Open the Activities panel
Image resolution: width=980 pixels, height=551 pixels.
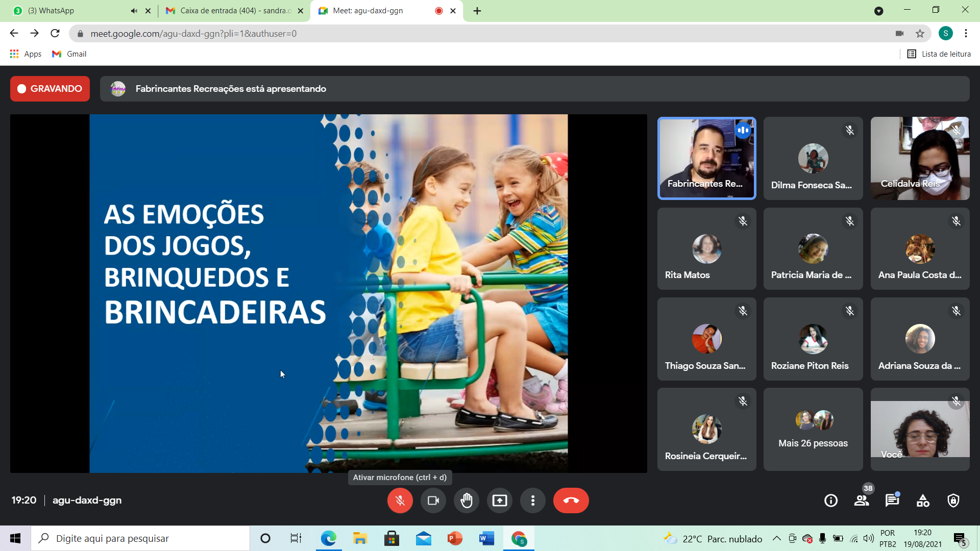[x=923, y=500]
